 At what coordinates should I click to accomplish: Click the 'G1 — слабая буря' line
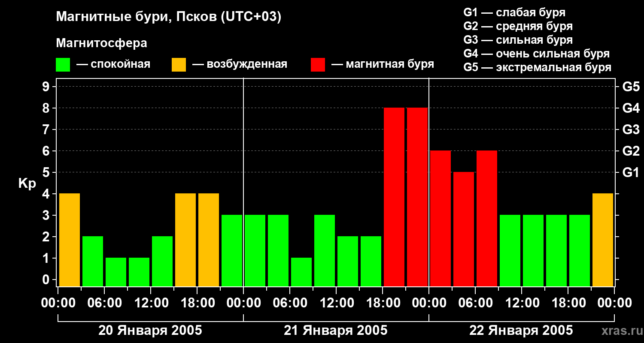click(514, 12)
